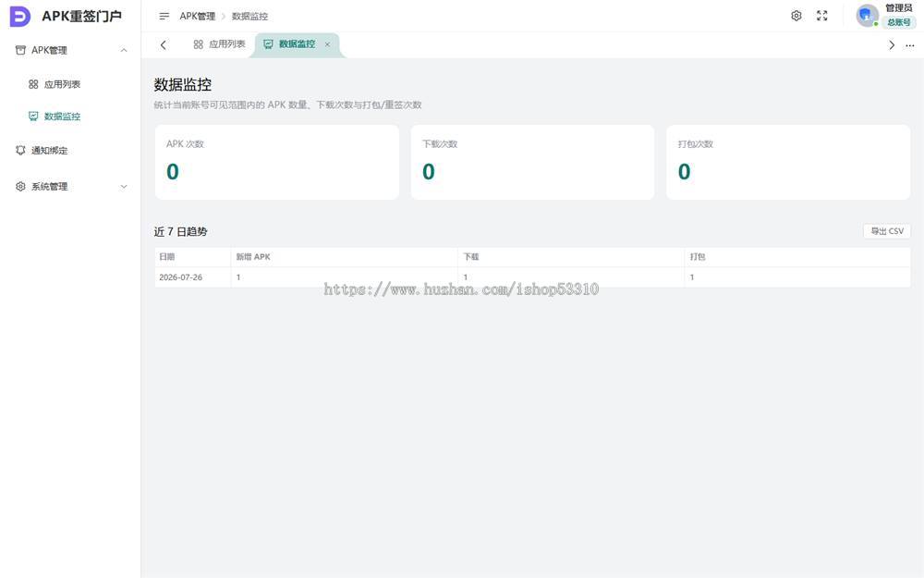The width and height of the screenshot is (924, 578).
Task: Click the grid icon on 应用列表 tab
Action: pyautogui.click(x=199, y=44)
